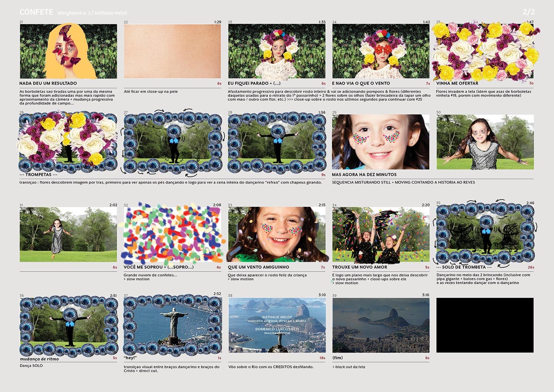Click timecode 2:46 above frame 35
The width and height of the screenshot is (554, 392).
pyautogui.click(x=530, y=203)
